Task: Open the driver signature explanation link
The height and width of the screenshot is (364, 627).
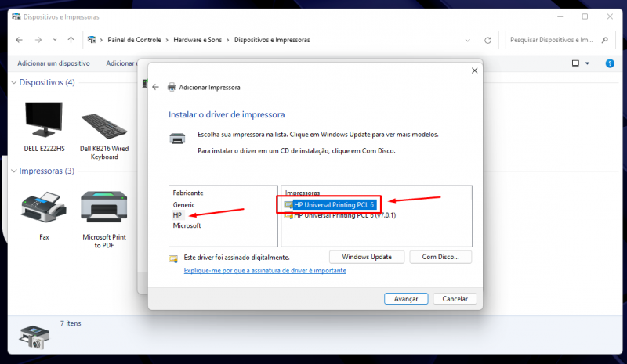Action: (x=265, y=271)
